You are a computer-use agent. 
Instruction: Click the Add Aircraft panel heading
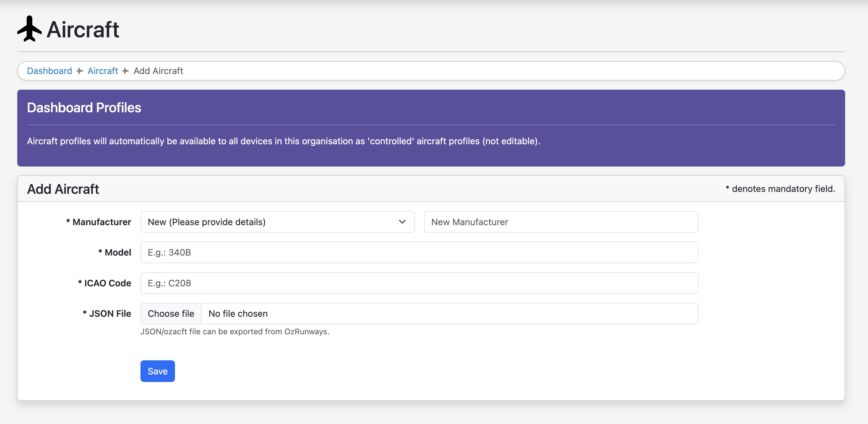(63, 189)
